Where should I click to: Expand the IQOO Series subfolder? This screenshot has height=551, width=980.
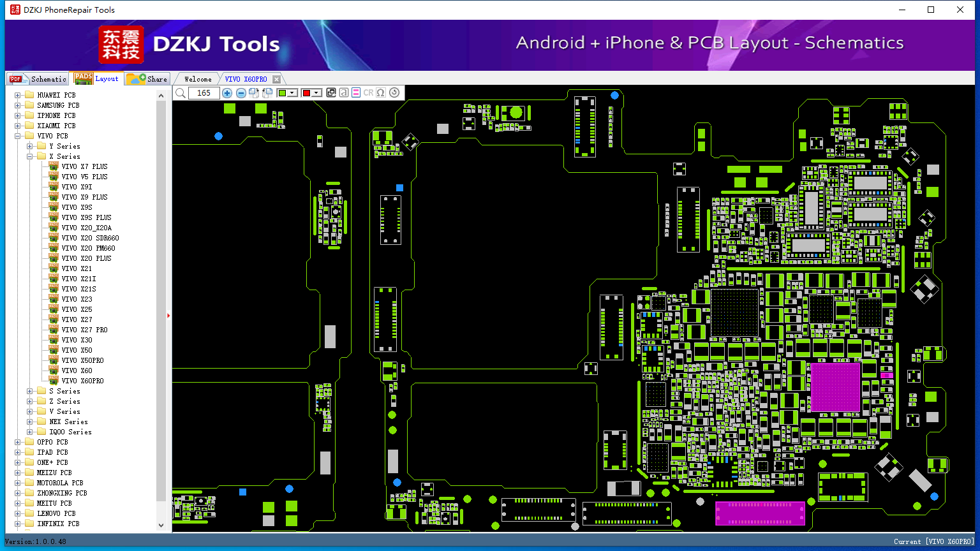(29, 432)
